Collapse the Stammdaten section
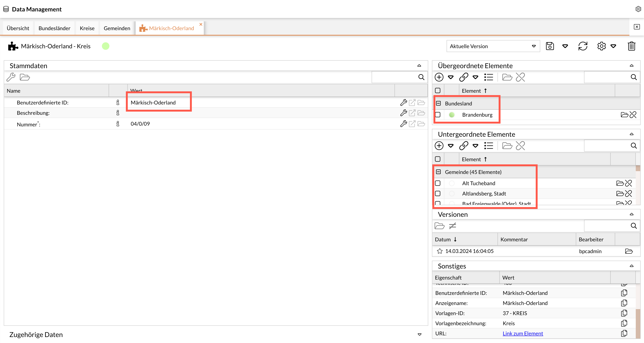 pos(419,66)
